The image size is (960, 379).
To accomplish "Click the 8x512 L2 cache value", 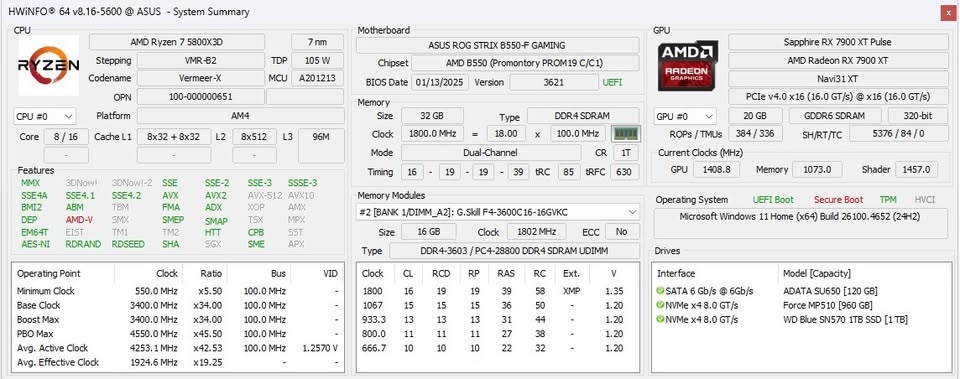I will [254, 137].
